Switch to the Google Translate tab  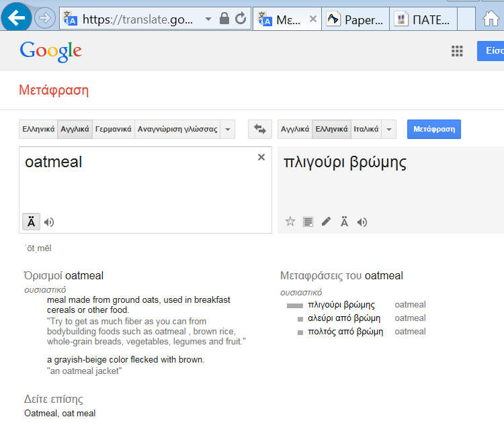coord(287,19)
